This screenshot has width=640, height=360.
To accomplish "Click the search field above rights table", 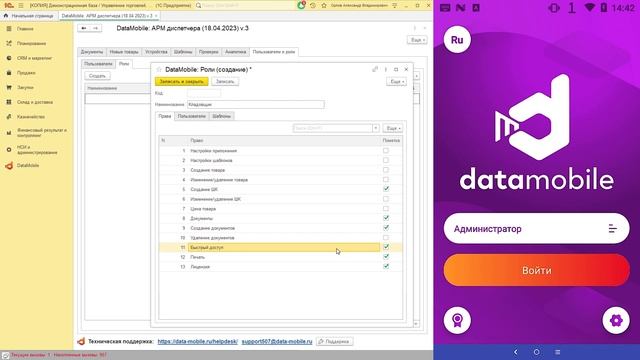I will [333, 128].
